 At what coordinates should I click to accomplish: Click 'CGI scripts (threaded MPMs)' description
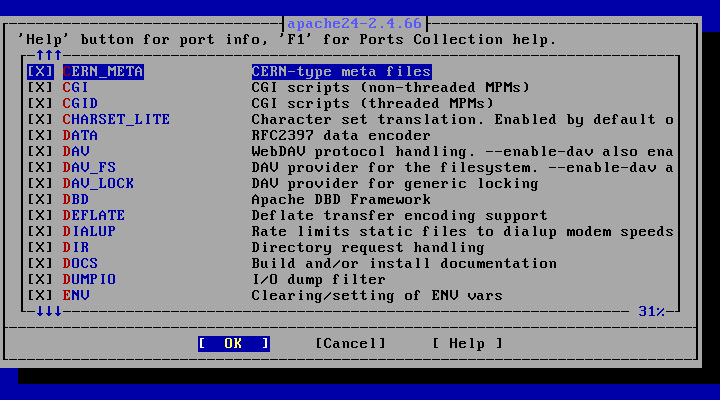pyautogui.click(x=373, y=104)
